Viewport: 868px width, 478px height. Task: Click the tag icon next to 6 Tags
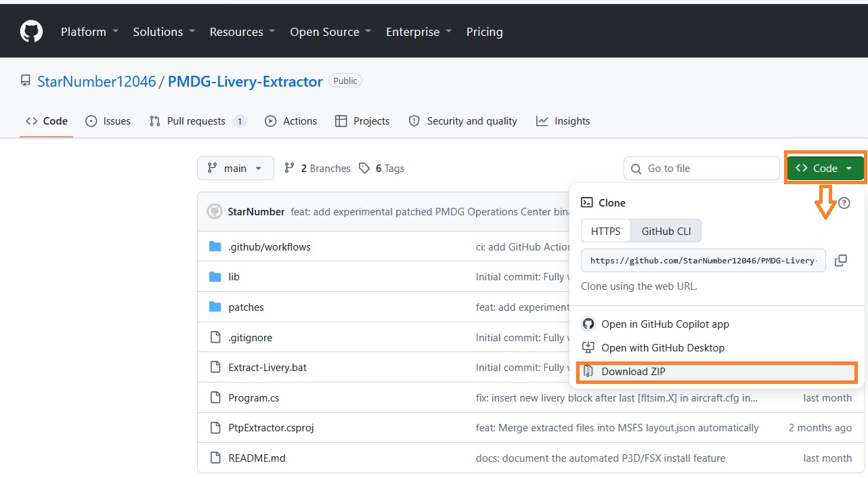(365, 168)
